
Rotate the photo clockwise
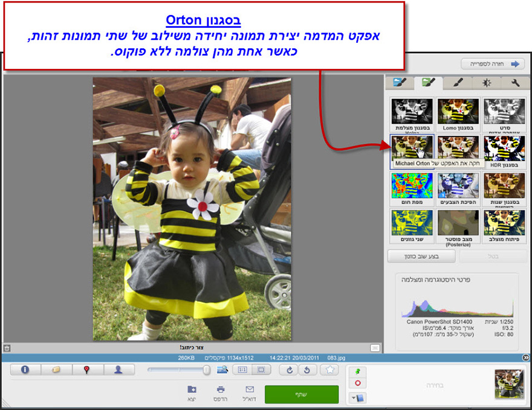click(289, 370)
